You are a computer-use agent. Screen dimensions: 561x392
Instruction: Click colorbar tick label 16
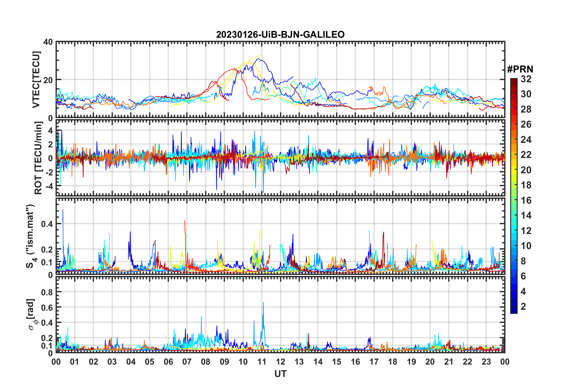point(526,200)
